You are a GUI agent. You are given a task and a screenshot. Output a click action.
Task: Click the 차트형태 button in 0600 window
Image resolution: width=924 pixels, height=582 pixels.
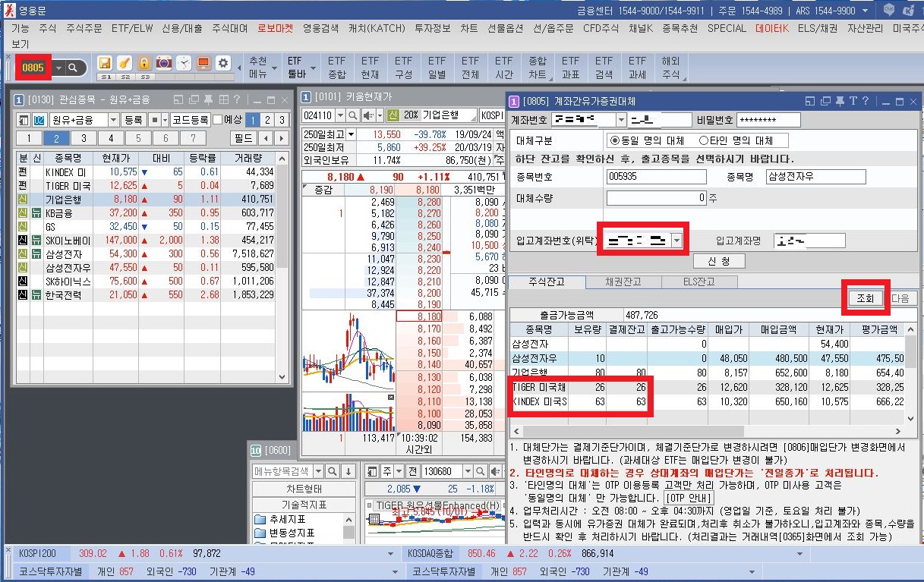304,489
